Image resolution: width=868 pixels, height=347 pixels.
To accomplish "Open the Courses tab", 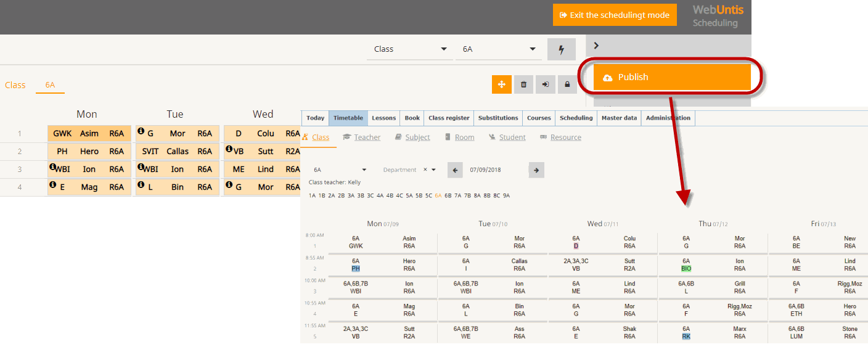I will coord(539,118).
